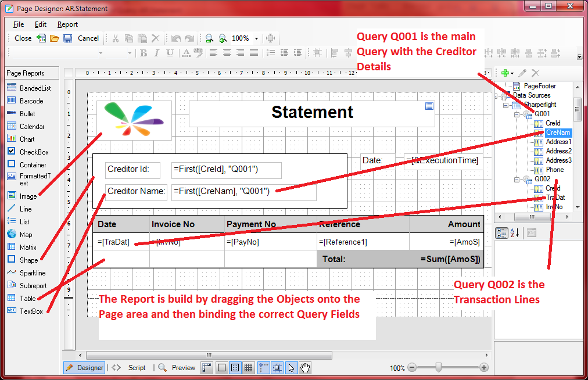
Task: Collapse the Q002 query node
Action: point(517,180)
